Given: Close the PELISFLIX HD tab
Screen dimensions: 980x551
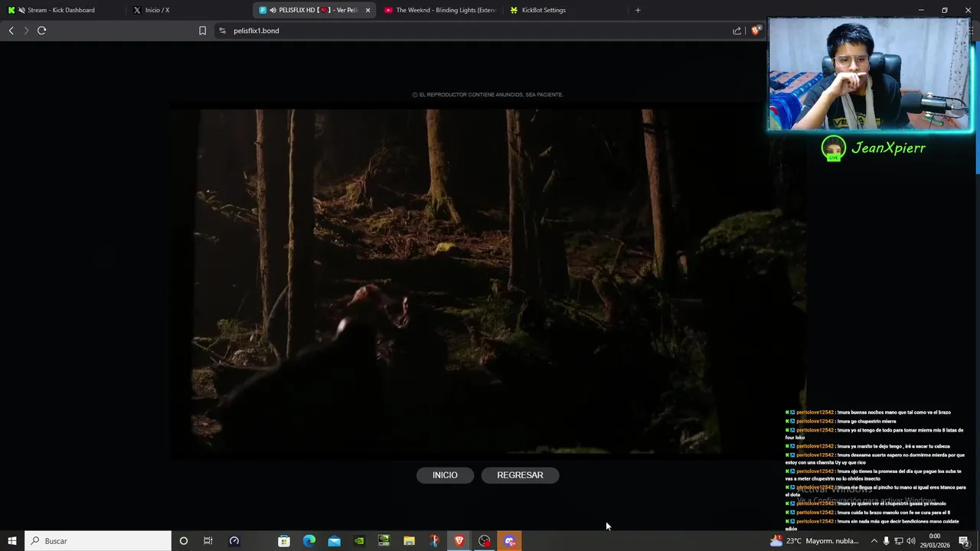Looking at the screenshot, I should pos(368,10).
